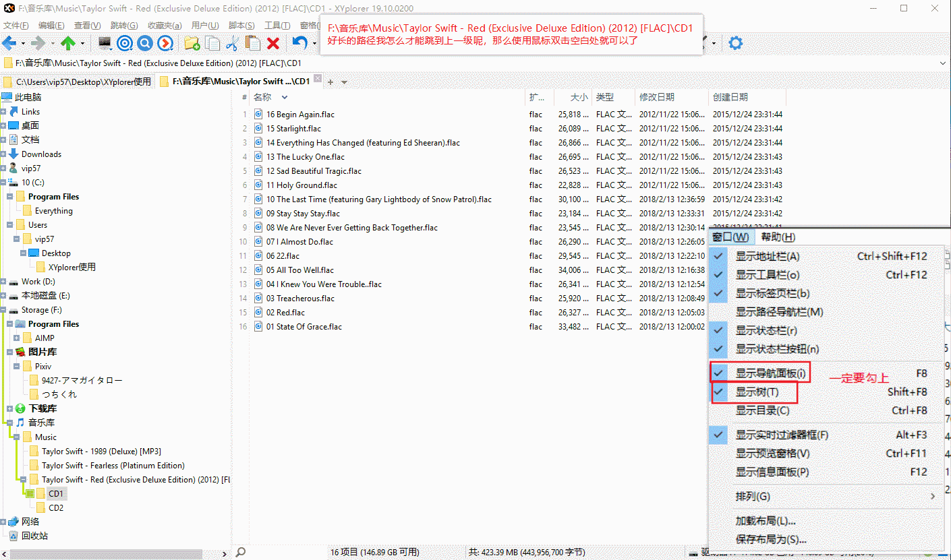Go up one folder with green arrow
The image size is (951, 560).
[x=67, y=44]
